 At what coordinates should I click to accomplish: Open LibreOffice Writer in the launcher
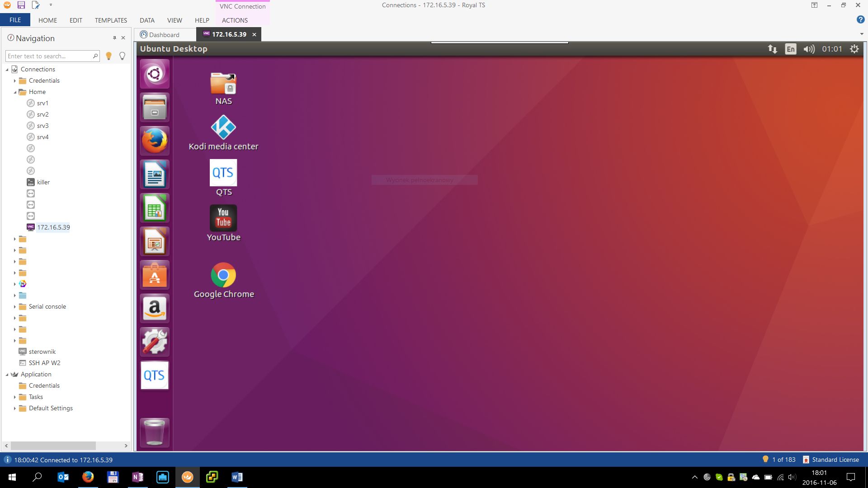pos(155,174)
